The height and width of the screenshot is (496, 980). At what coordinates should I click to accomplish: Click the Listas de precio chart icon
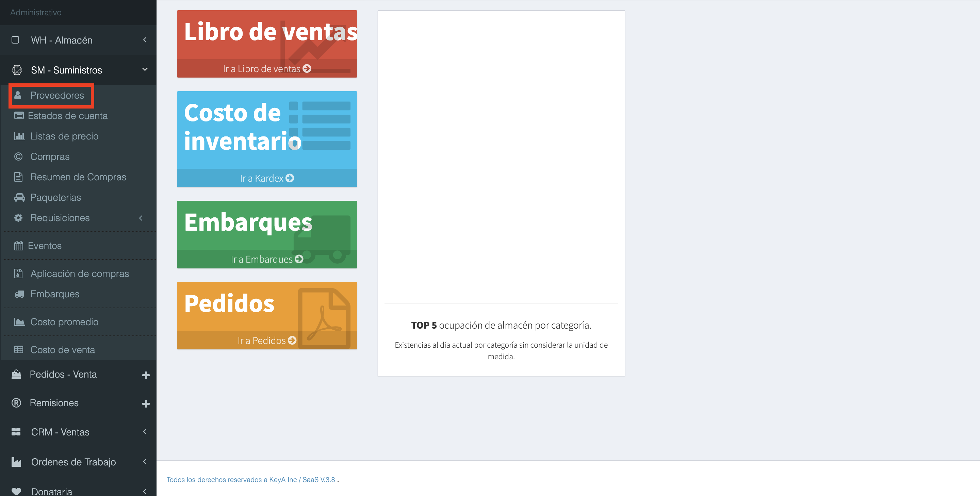pos(19,136)
